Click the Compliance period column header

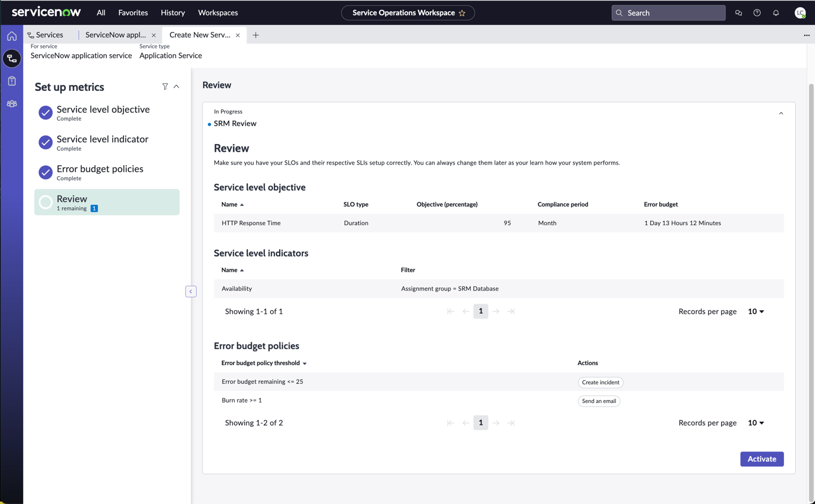(563, 204)
